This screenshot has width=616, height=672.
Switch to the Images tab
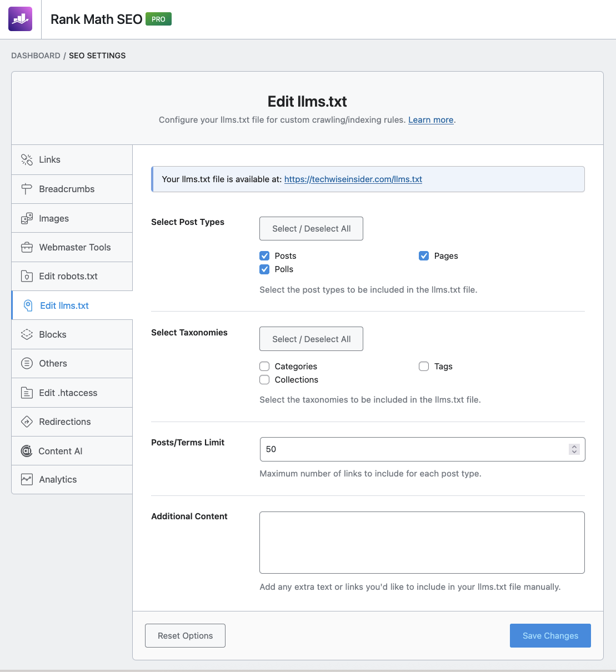[x=72, y=218]
